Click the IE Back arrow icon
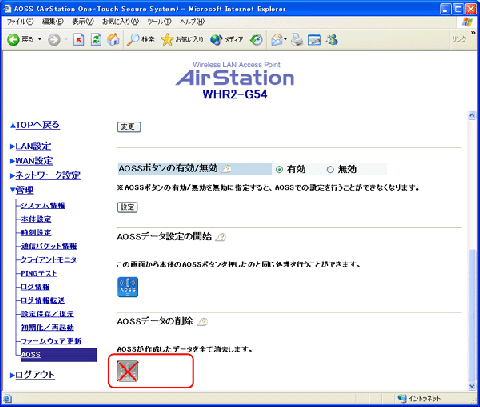This screenshot has width=480, height=407. click(x=13, y=40)
